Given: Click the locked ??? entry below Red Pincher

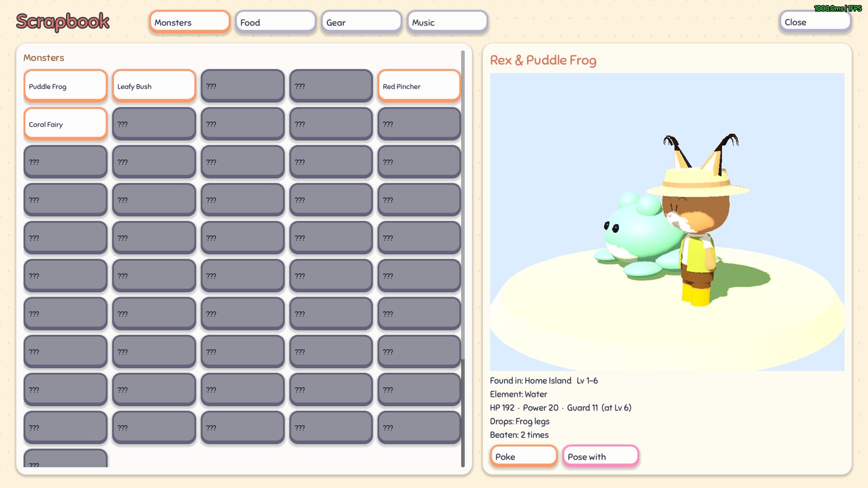Looking at the screenshot, I should [419, 124].
